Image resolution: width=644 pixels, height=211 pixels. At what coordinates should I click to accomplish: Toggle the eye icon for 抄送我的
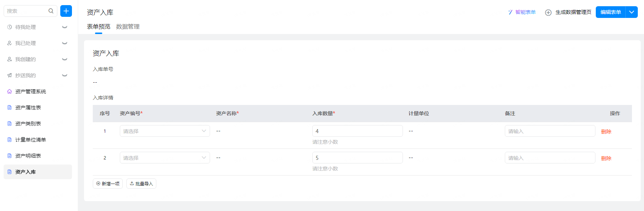pyautogui.click(x=65, y=75)
